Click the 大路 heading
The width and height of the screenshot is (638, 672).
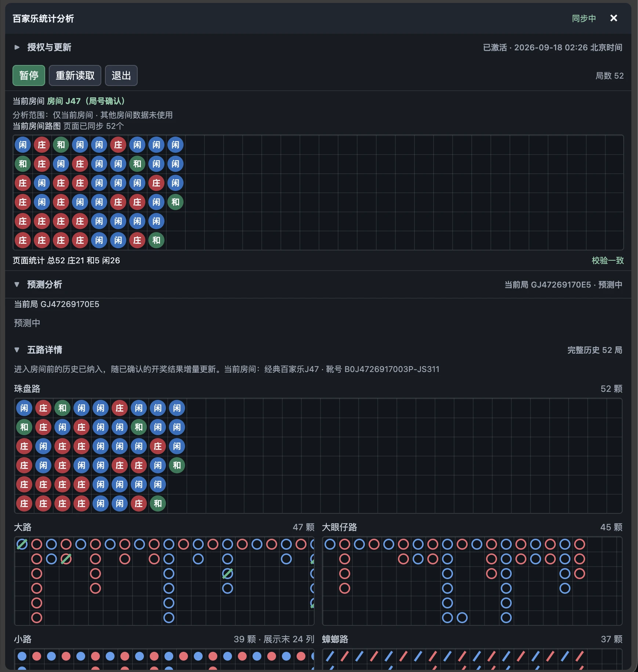tap(23, 527)
